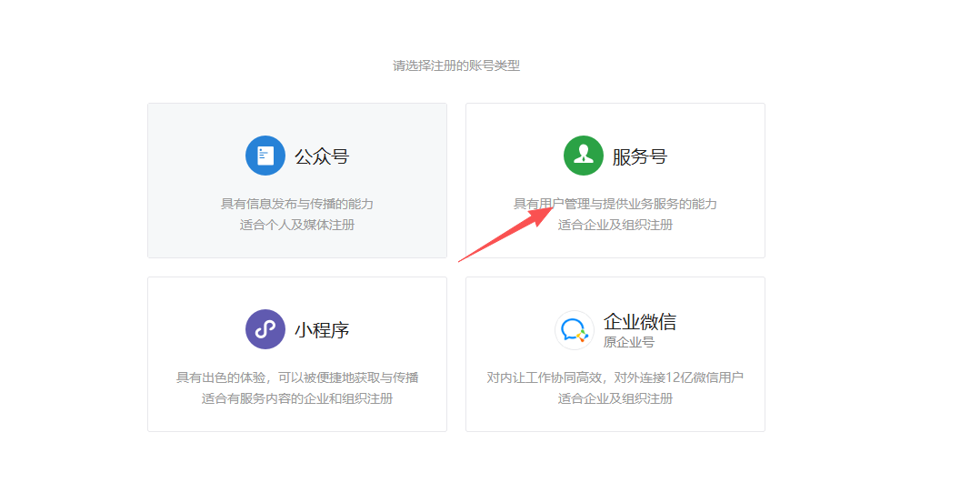Screen dimensions: 980x493
Task: Click 适合有服务内容的企业和组织注册 text
Action: pos(297,398)
